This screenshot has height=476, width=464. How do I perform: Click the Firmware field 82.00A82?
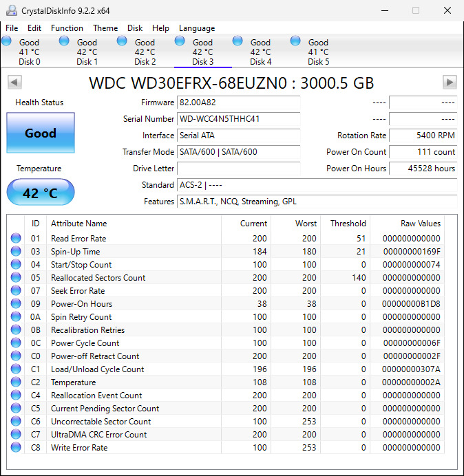(x=238, y=102)
